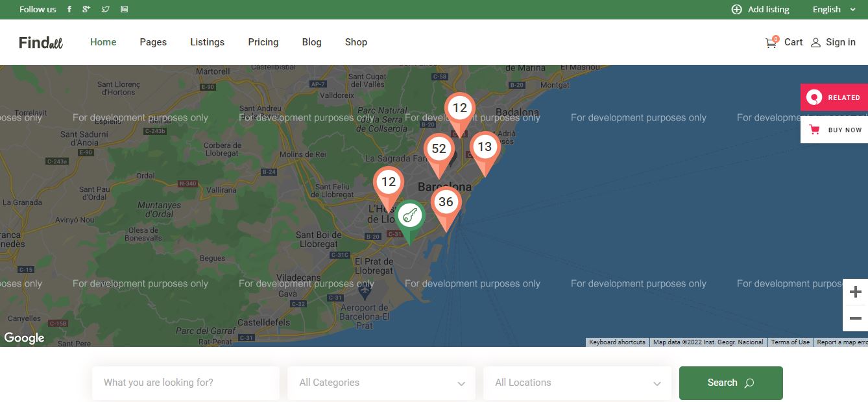The height and width of the screenshot is (402, 868).
Task: Click the marker showing 52 listings
Action: 439,149
